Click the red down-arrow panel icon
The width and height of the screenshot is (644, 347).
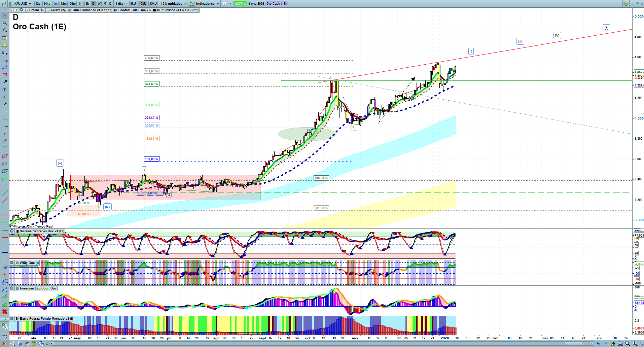(12, 10)
